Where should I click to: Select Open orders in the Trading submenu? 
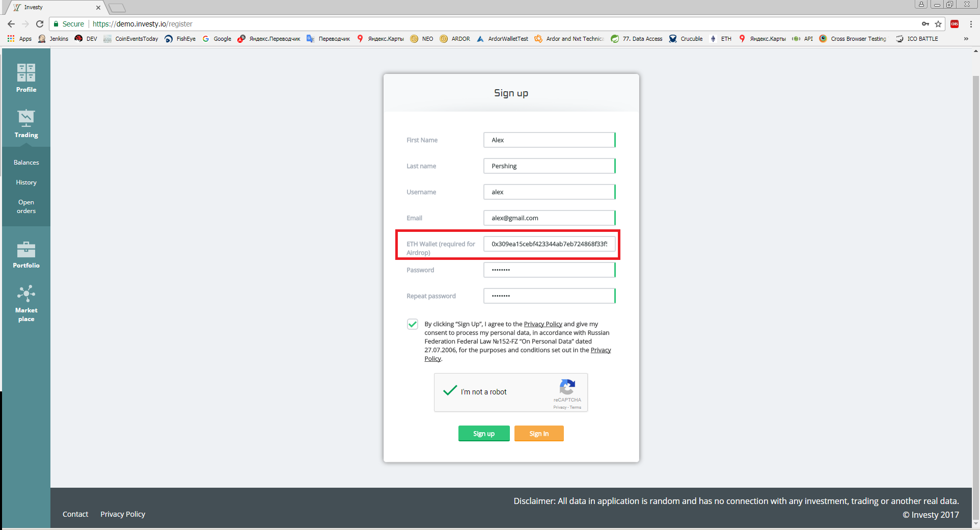pyautogui.click(x=26, y=206)
